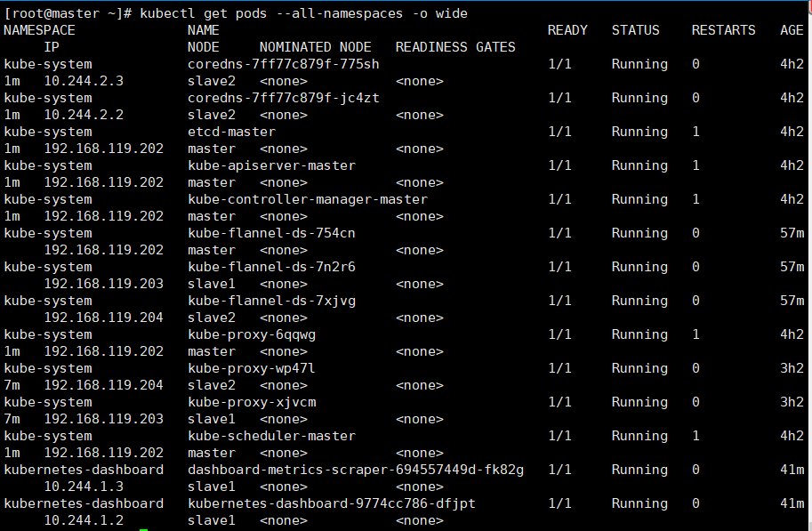Click the green terminal cursor
This screenshot has width=812, height=531.
point(143,529)
